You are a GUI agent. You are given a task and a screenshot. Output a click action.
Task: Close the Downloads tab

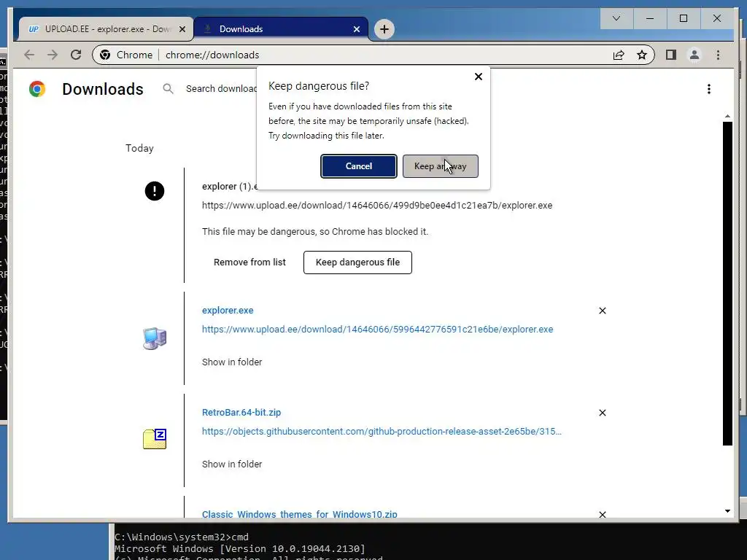(356, 29)
